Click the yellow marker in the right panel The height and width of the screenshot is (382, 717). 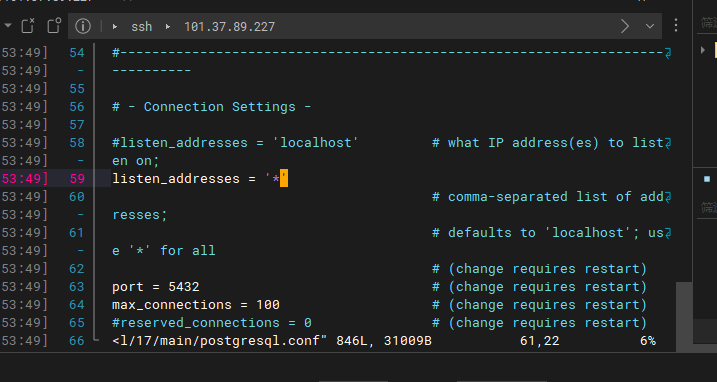[x=715, y=50]
